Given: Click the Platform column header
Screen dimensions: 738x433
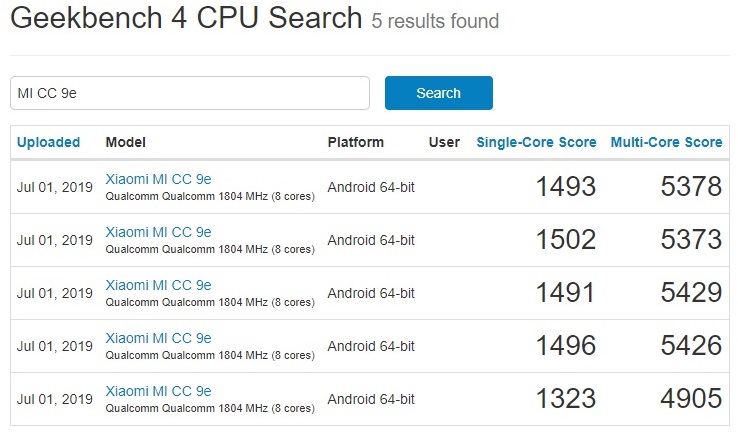Looking at the screenshot, I should (x=355, y=142).
